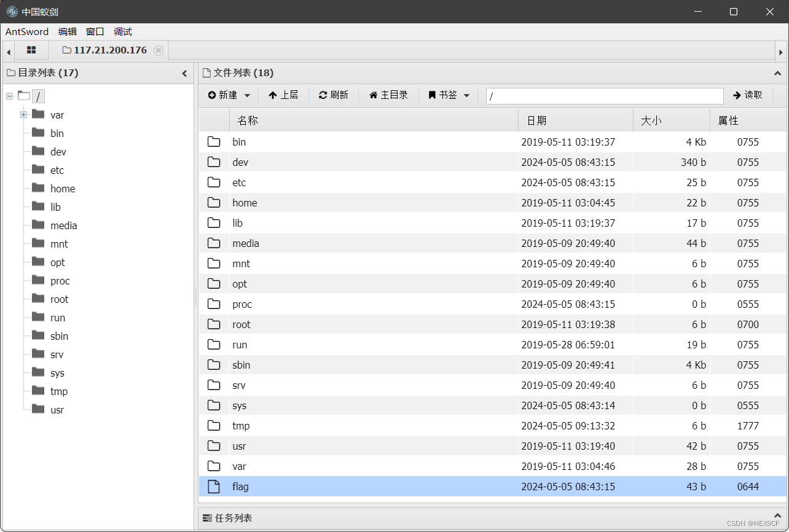Open the 编辑 menu

(x=68, y=32)
